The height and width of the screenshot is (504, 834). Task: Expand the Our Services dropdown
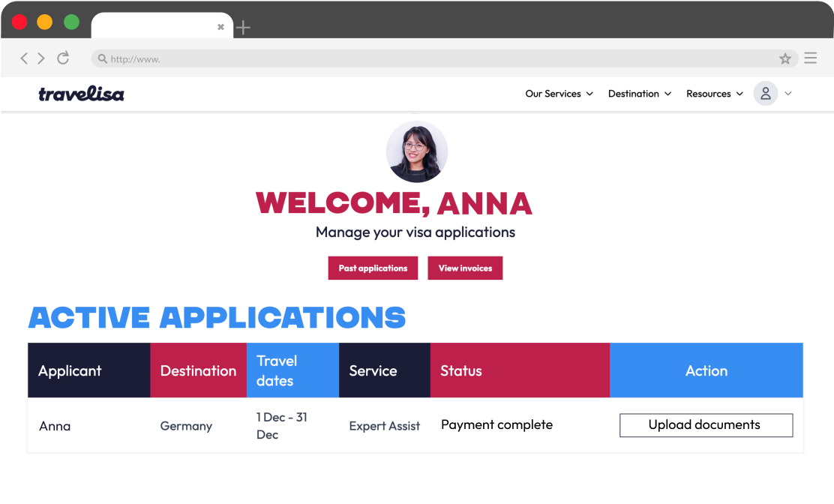[x=559, y=94]
